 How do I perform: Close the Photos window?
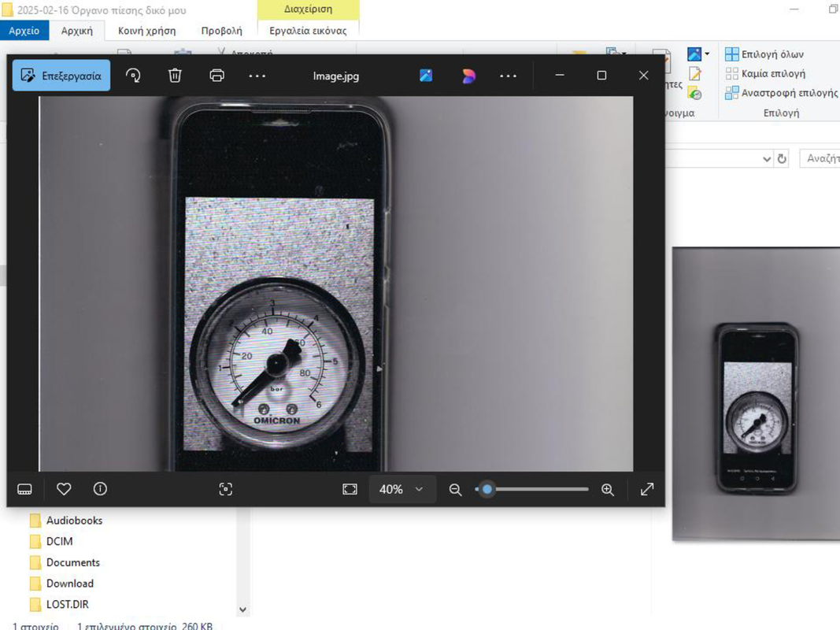tap(643, 76)
